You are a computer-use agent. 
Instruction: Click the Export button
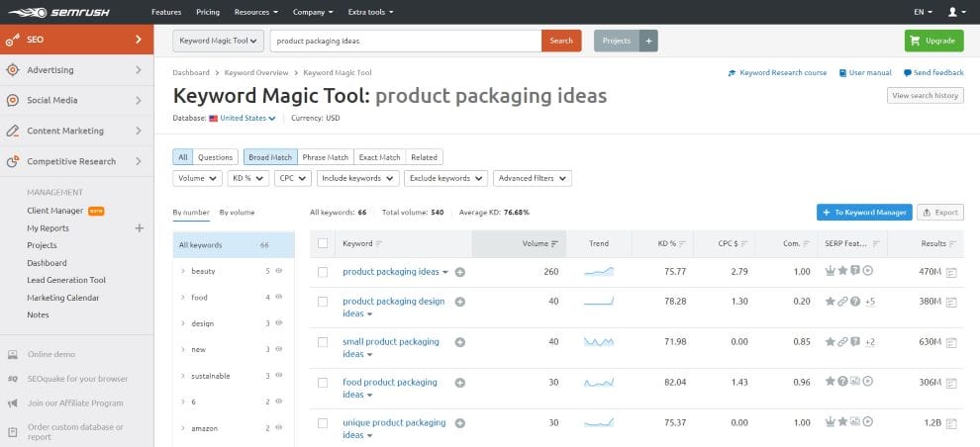pos(940,213)
